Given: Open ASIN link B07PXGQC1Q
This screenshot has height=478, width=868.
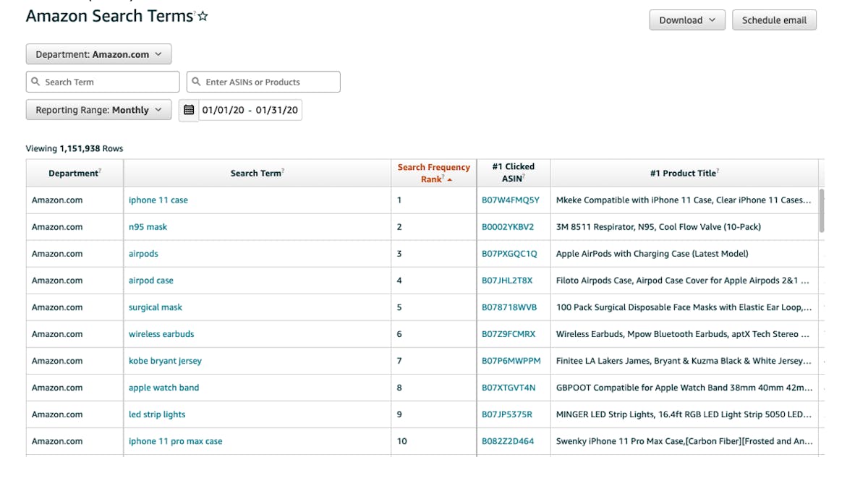Looking at the screenshot, I should coord(509,254).
